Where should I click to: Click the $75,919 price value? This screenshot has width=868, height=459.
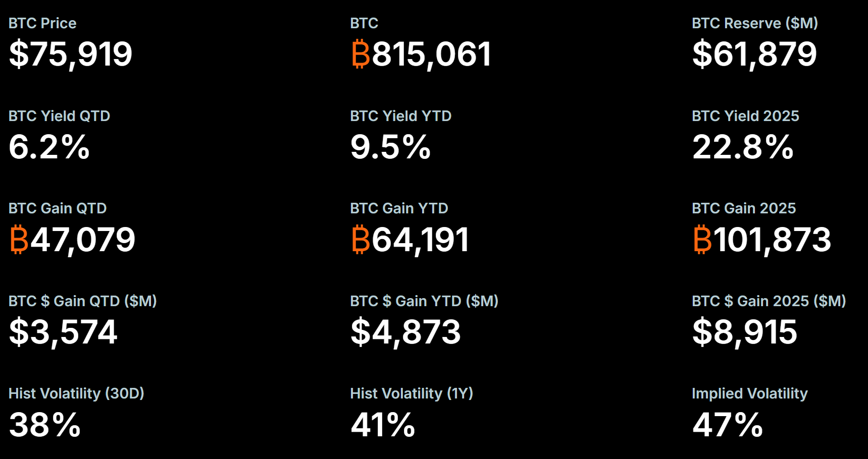tap(71, 54)
